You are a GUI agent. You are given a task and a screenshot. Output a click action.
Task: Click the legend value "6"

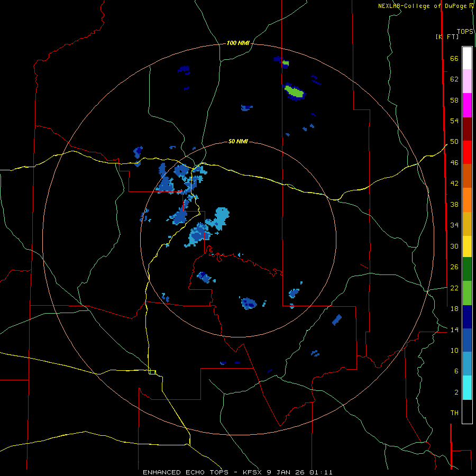pos(456,371)
